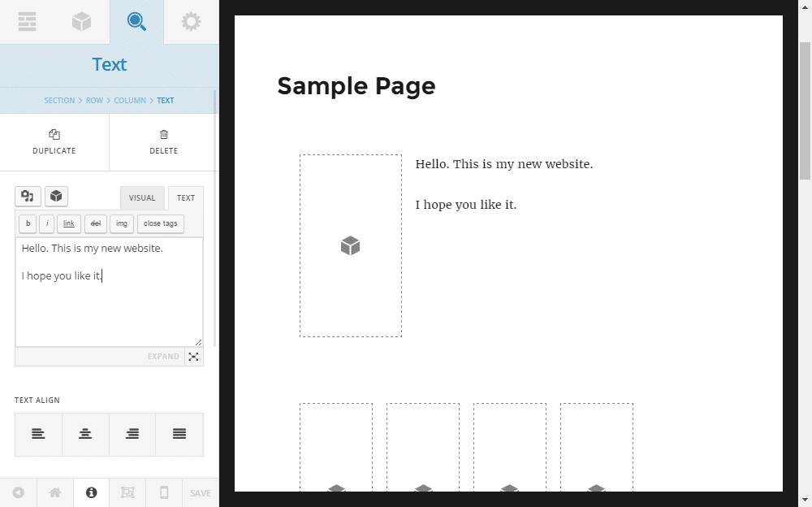Image resolution: width=812 pixels, height=507 pixels.
Task: Click 'Hello. This is my new website.' preview text
Action: pos(504,164)
